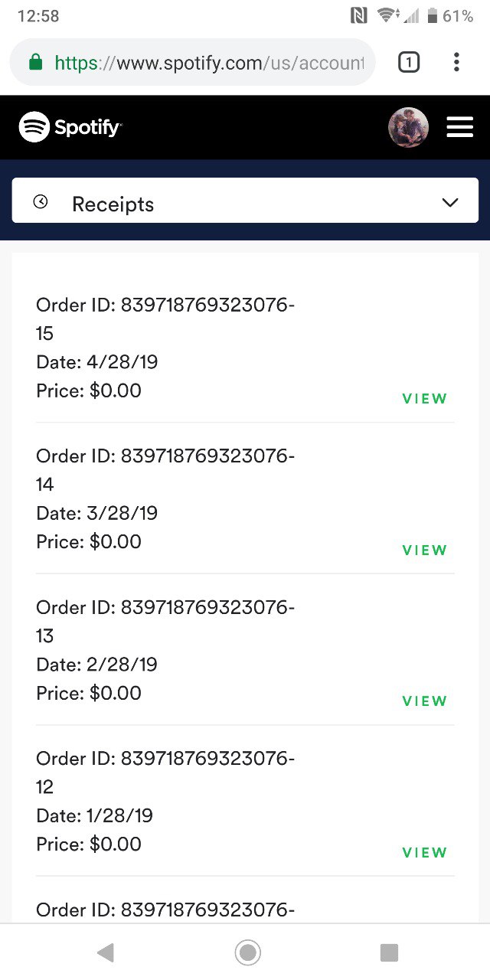Click the clock icon beside Receipts
Screen dimensions: 490x980
[x=41, y=202]
